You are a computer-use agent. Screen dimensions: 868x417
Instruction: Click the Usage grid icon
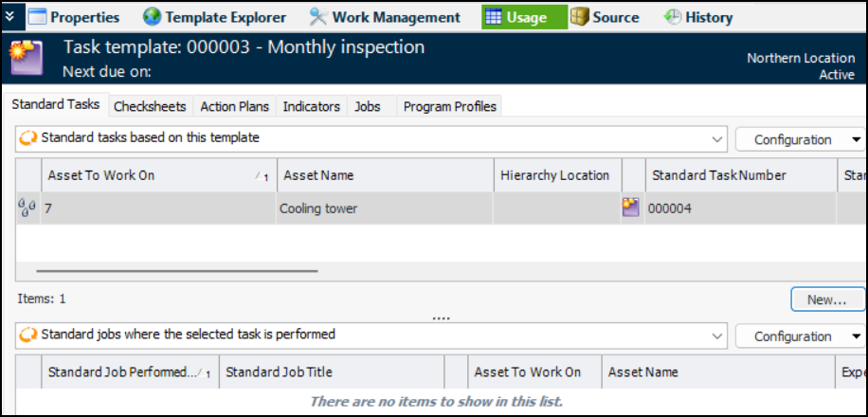point(494,17)
